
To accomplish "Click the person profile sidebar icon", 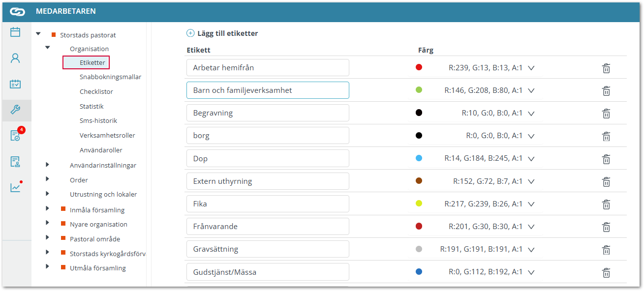I will coord(15,58).
